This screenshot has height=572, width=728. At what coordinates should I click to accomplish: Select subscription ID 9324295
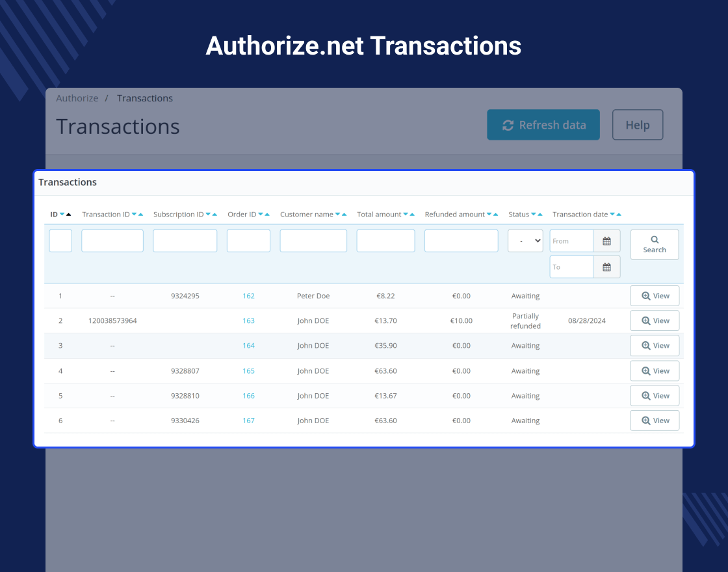(x=185, y=296)
